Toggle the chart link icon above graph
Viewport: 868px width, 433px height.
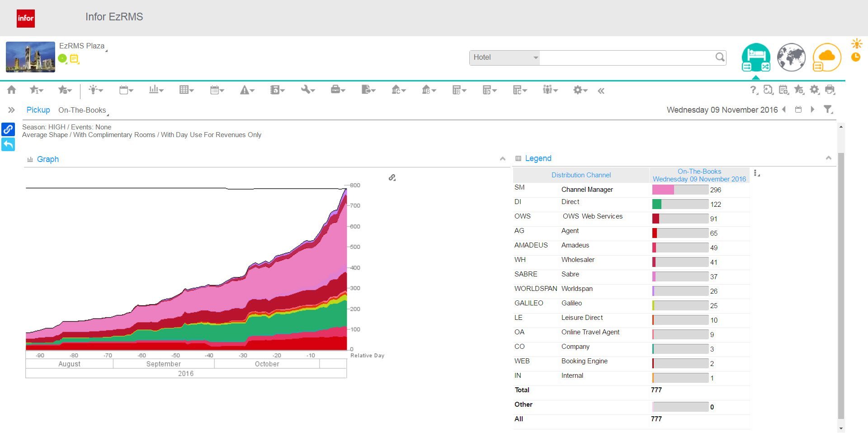pos(392,178)
